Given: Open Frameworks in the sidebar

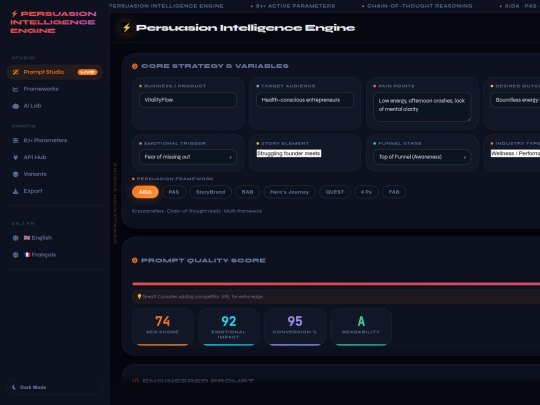Looking at the screenshot, I should (54, 89).
